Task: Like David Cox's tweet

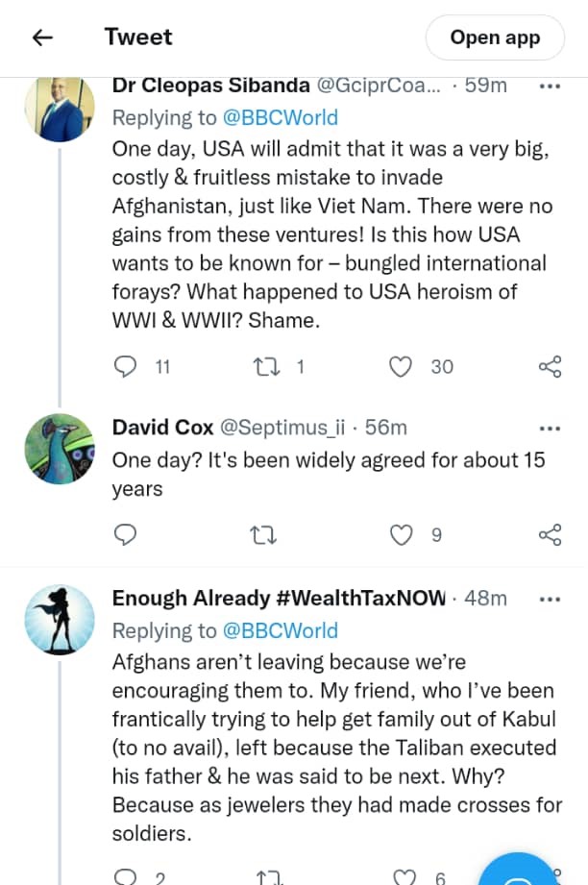Action: 402,534
